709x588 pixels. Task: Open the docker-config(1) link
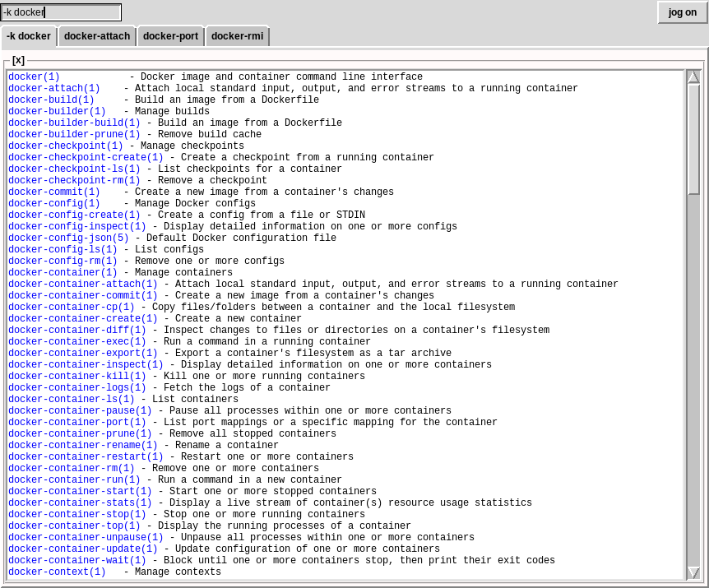point(53,203)
